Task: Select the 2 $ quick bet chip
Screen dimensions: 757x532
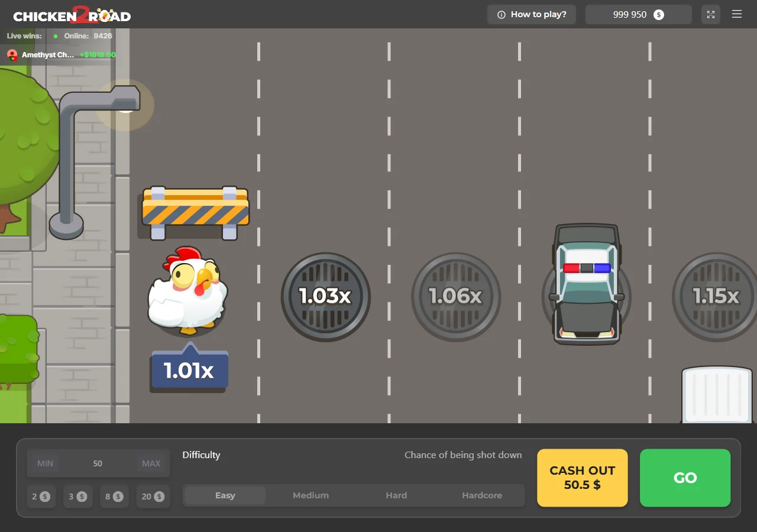Action: 41,497
